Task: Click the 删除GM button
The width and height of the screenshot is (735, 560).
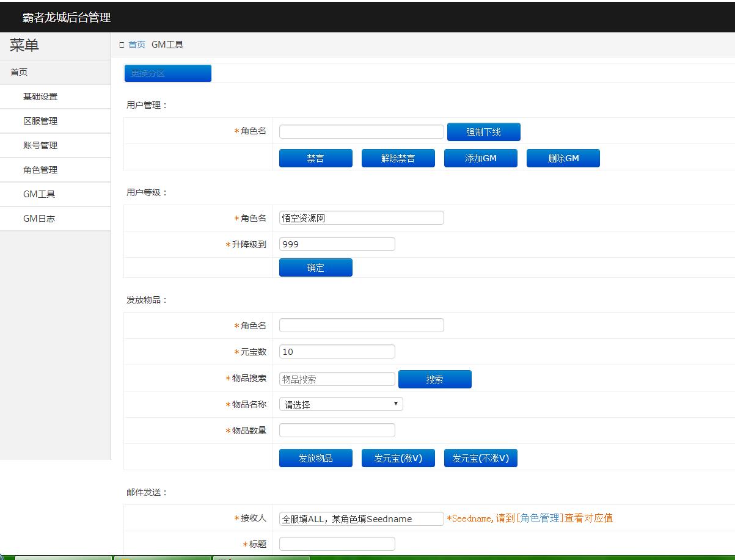Action: tap(563, 158)
